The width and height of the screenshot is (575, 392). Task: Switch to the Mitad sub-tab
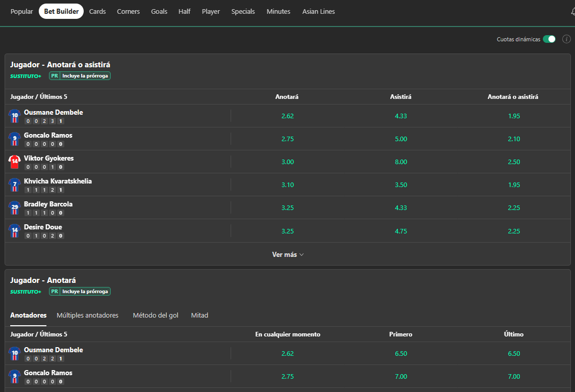(199, 316)
